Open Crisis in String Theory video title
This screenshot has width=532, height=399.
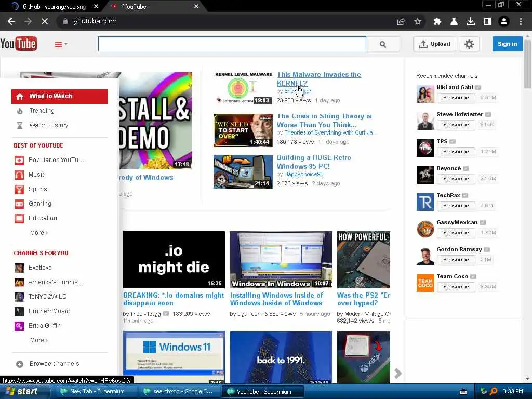click(x=324, y=121)
